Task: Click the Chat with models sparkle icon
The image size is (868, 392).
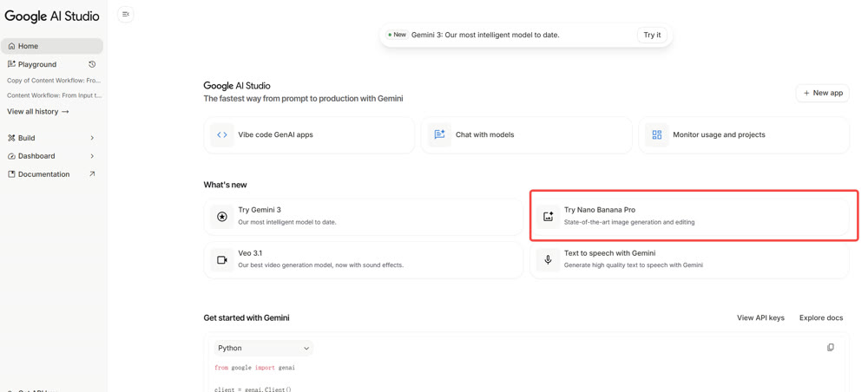Action: 439,134
